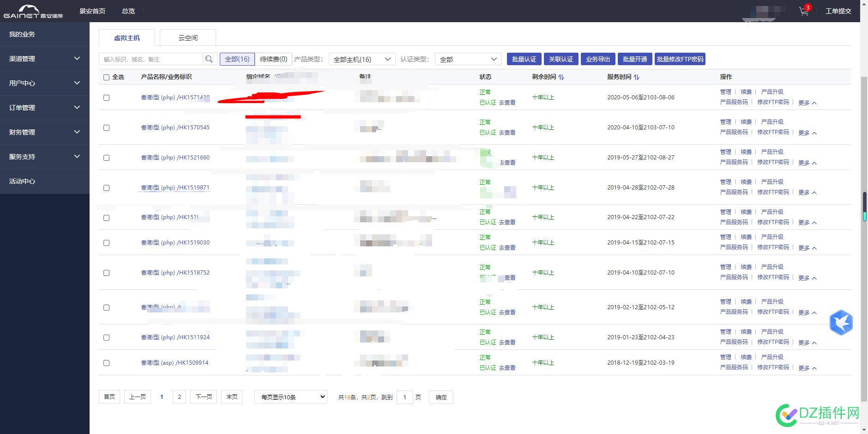Screen dimensions: 868x434
Task: Tick checkbox for 2020-05-06 service row
Action: (106, 98)
